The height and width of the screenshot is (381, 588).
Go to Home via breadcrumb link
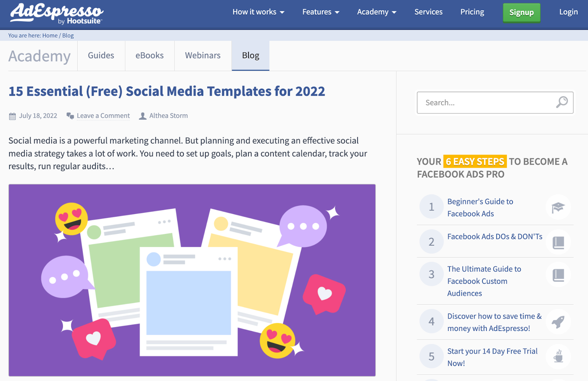point(50,36)
